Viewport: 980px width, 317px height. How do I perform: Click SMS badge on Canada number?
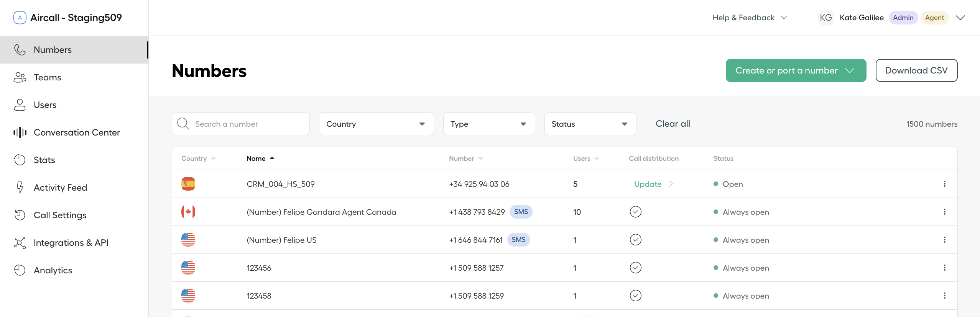(x=521, y=212)
